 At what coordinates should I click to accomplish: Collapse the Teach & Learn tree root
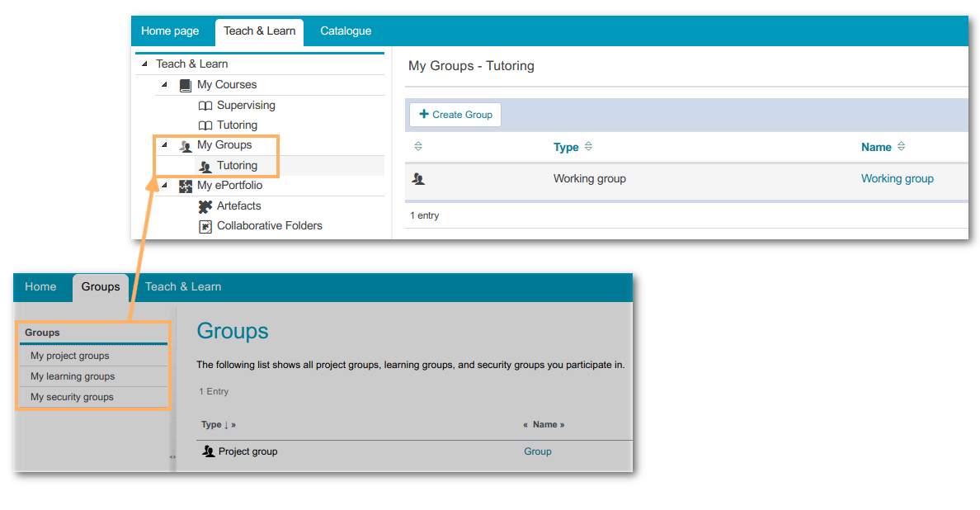(145, 64)
